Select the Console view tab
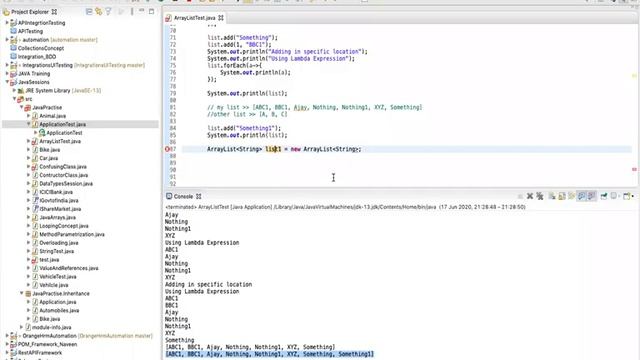The width and height of the screenshot is (640, 360). point(183,196)
